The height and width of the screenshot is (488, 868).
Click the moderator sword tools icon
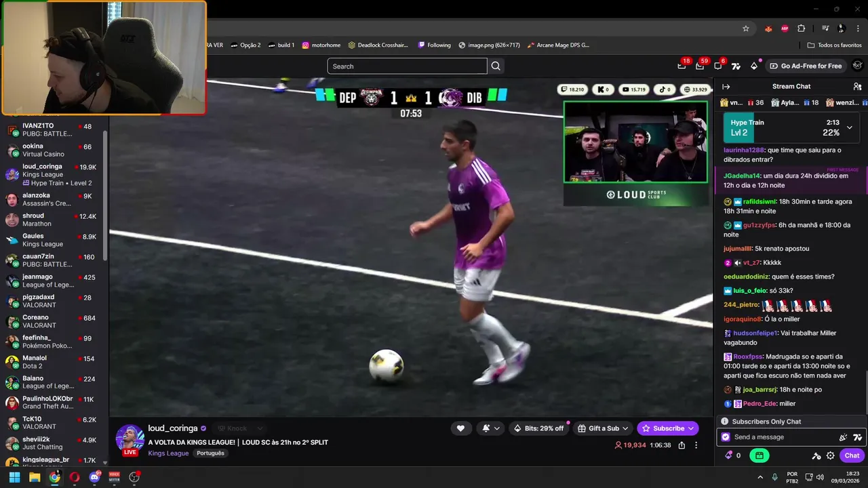(x=816, y=455)
